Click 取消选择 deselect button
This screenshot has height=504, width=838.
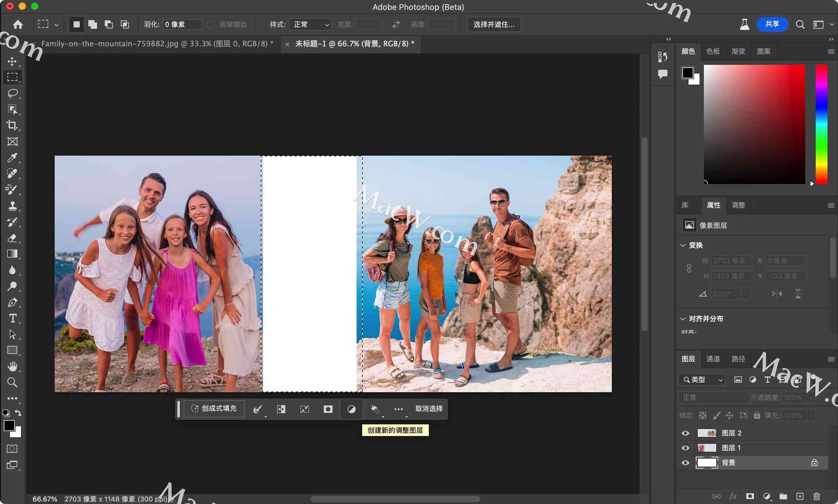[429, 409]
